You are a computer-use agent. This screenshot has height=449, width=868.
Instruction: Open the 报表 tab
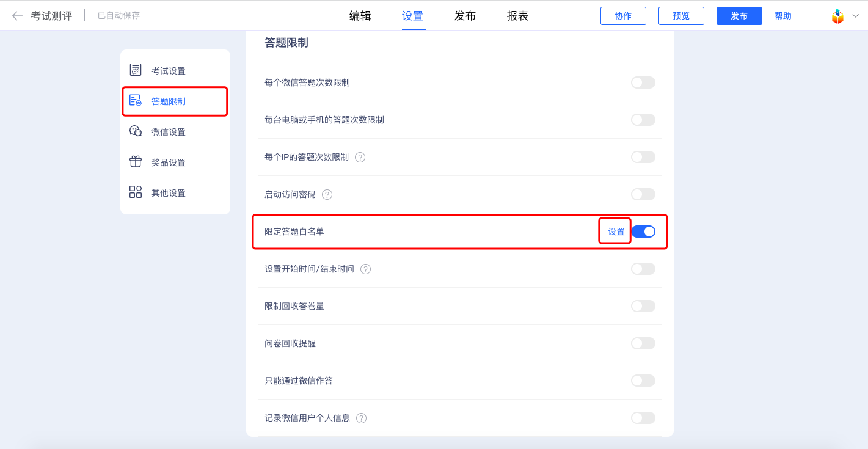coord(517,16)
